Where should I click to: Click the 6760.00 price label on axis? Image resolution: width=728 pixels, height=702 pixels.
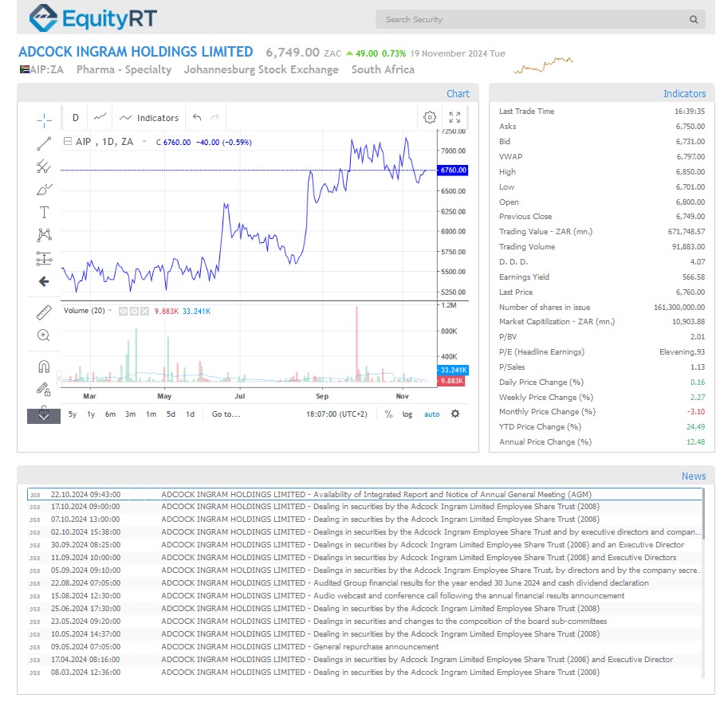[x=453, y=171]
